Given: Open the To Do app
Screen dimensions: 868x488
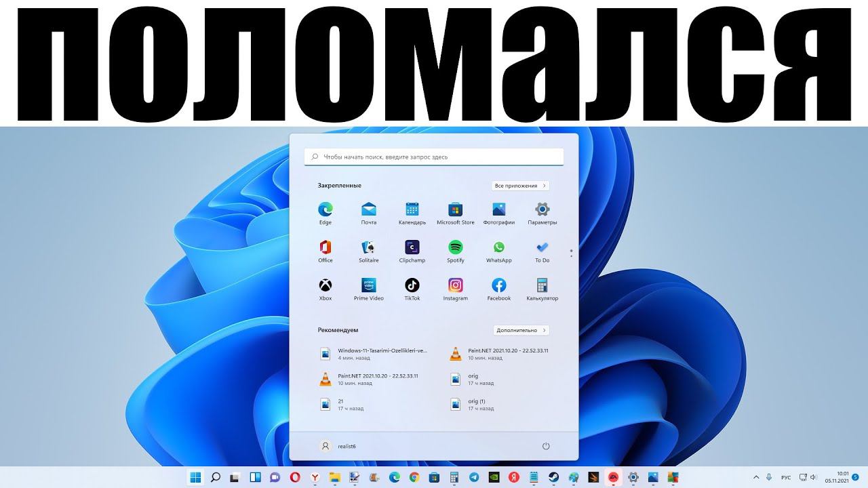Looking at the screenshot, I should (542, 251).
